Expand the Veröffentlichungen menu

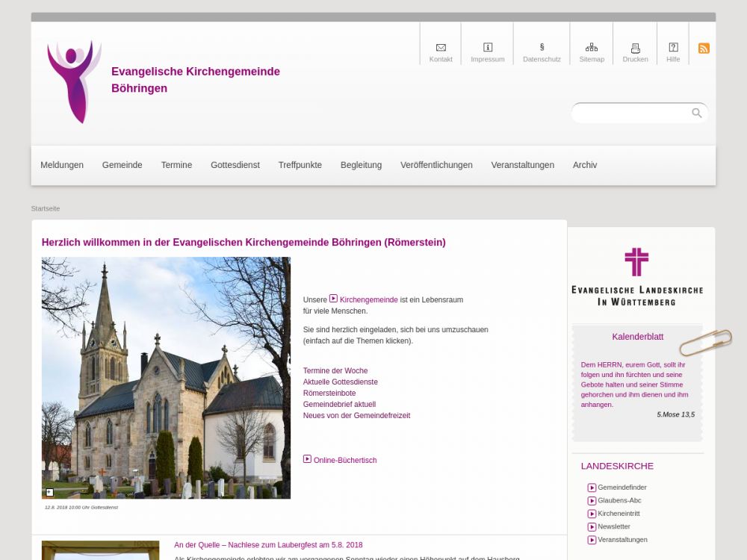(436, 165)
